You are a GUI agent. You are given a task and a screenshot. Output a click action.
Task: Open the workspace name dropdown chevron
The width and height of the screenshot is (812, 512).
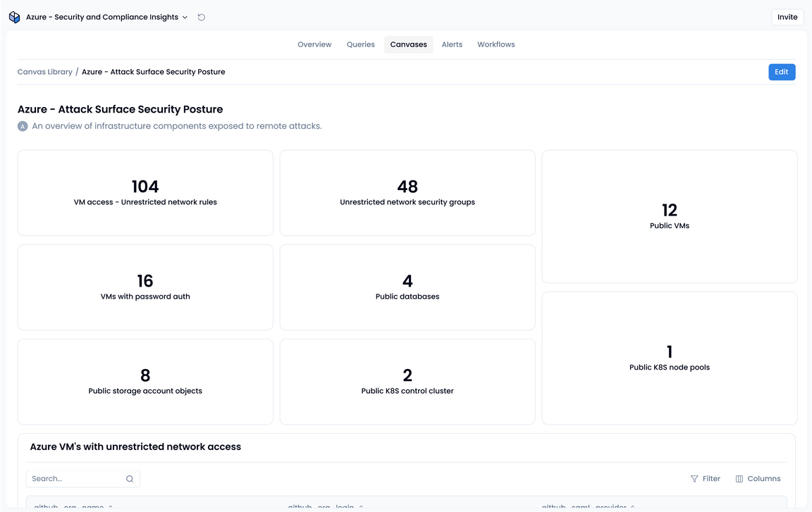185,18
